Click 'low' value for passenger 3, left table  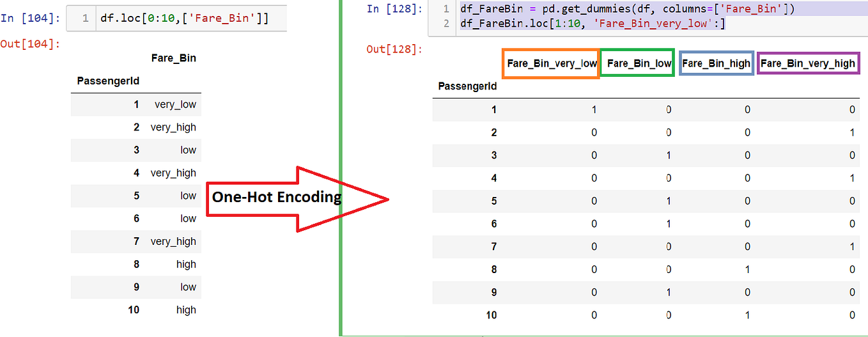click(188, 150)
